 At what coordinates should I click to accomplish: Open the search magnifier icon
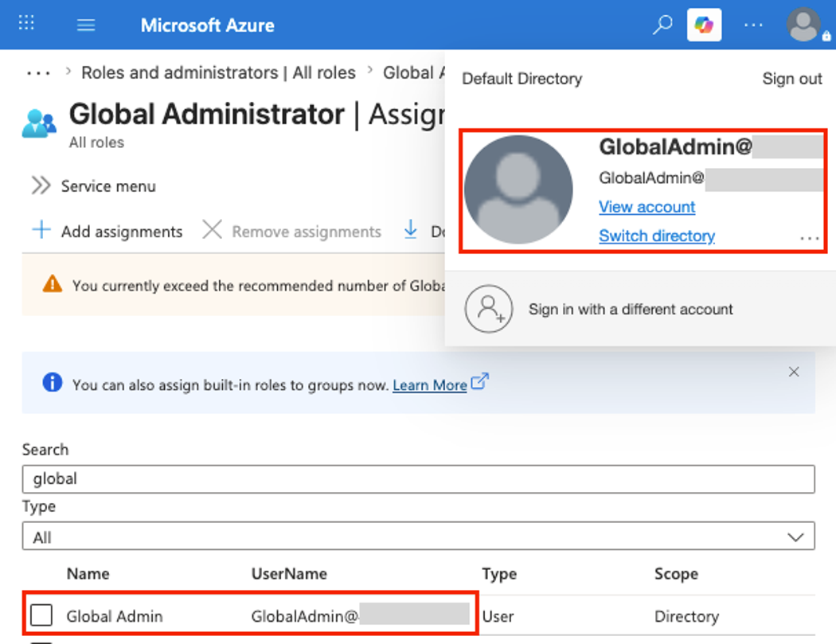(x=662, y=25)
